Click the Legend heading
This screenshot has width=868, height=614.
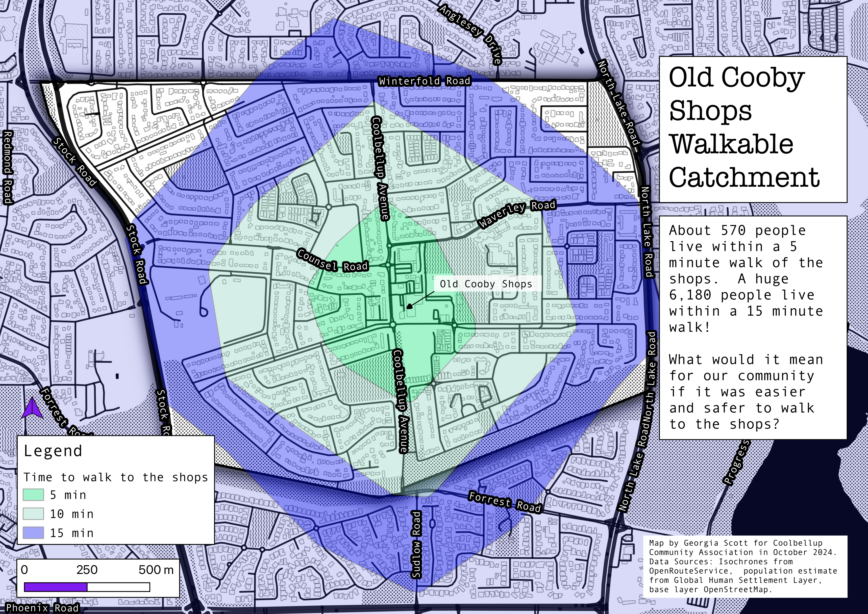(x=53, y=451)
